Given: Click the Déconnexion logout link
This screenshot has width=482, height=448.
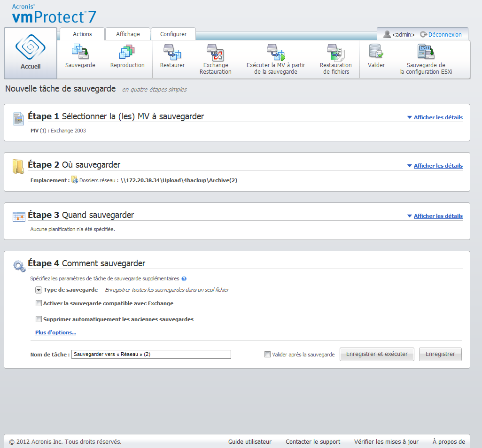Looking at the screenshot, I should click(x=445, y=34).
